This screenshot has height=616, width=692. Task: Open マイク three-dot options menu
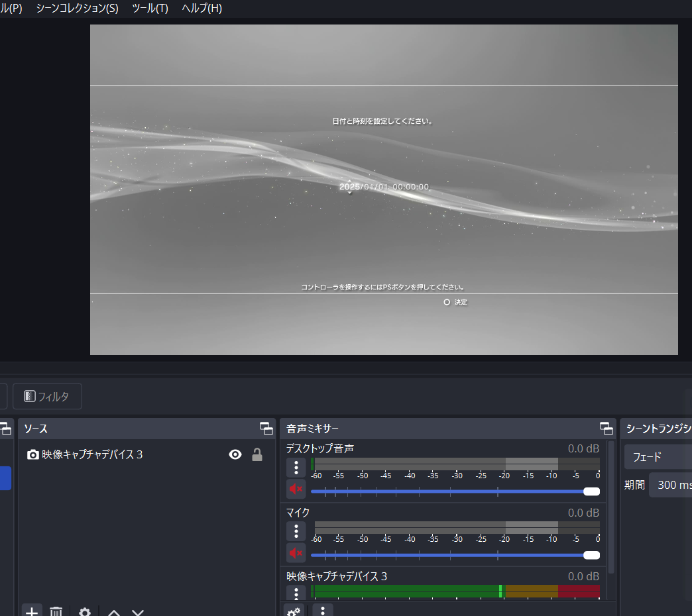[296, 531]
